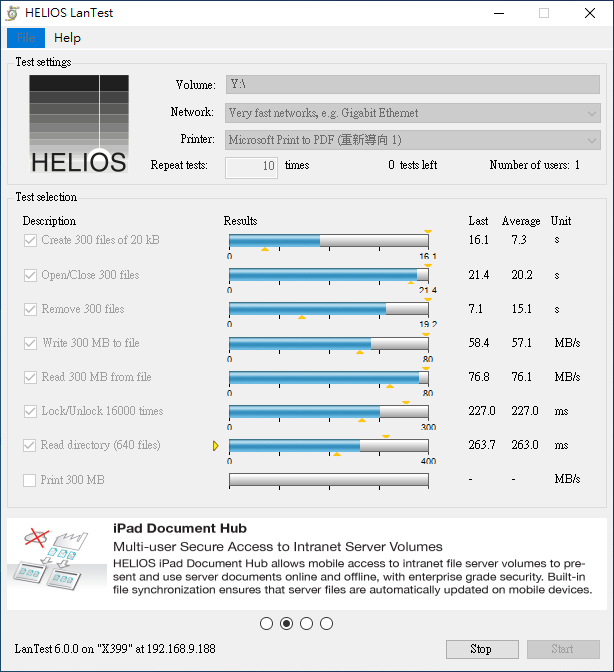Image resolution: width=614 pixels, height=672 pixels.
Task: Click the disabled Start button
Action: click(563, 649)
